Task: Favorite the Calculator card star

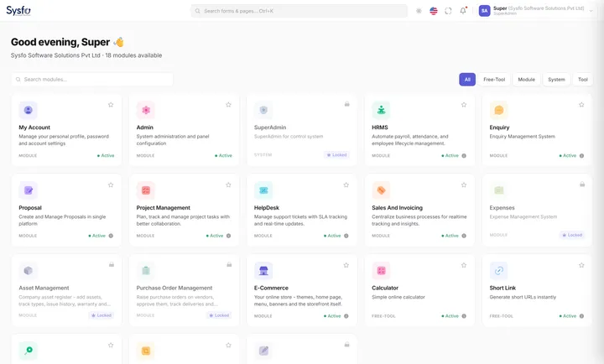Action: point(464,265)
